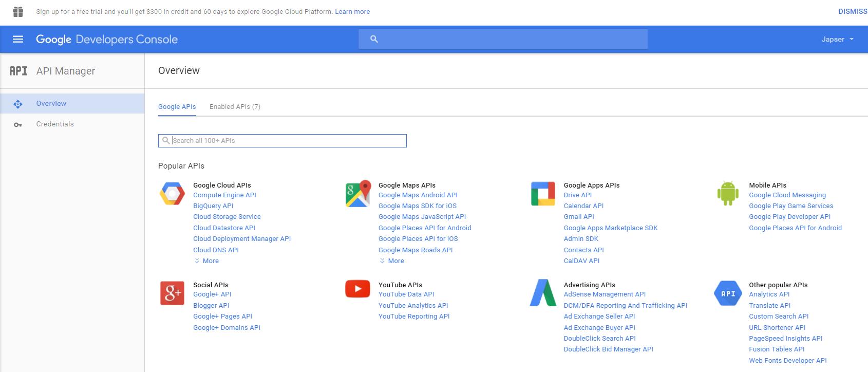Open PageSpeed Insights API link

[785, 339]
